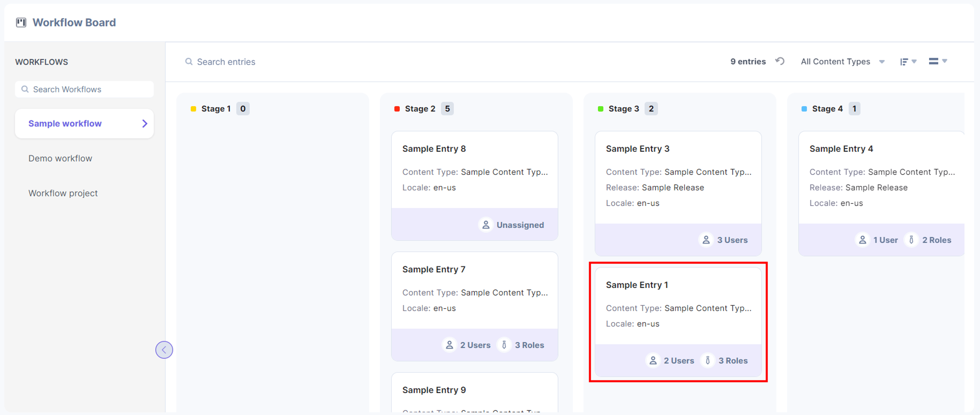
Task: Click the Search Workflows input field
Action: pyautogui.click(x=84, y=89)
